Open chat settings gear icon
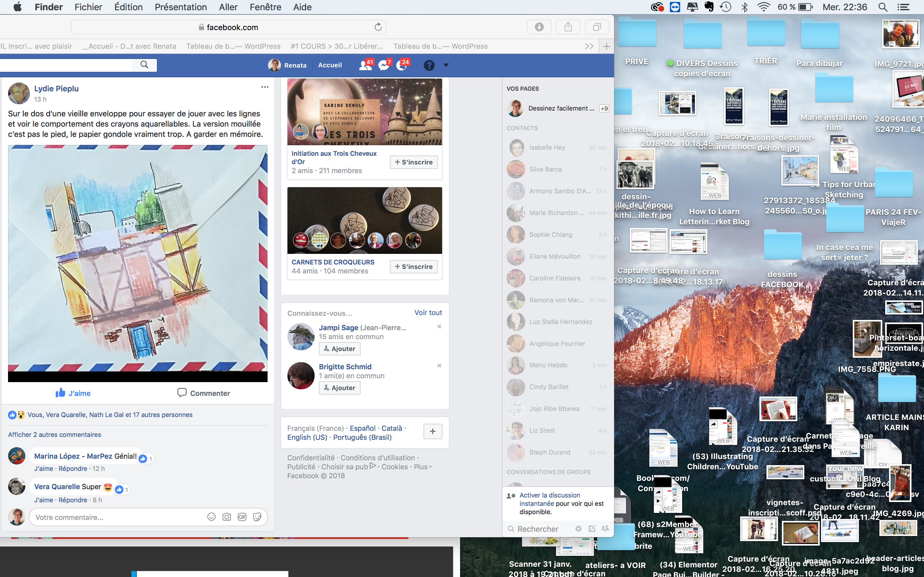This screenshot has width=924, height=577. [x=578, y=529]
